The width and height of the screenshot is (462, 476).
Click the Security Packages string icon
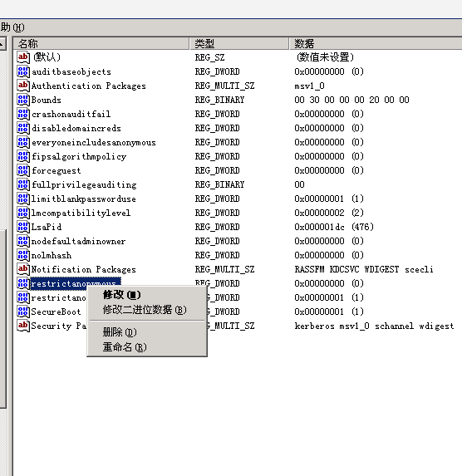coord(23,326)
